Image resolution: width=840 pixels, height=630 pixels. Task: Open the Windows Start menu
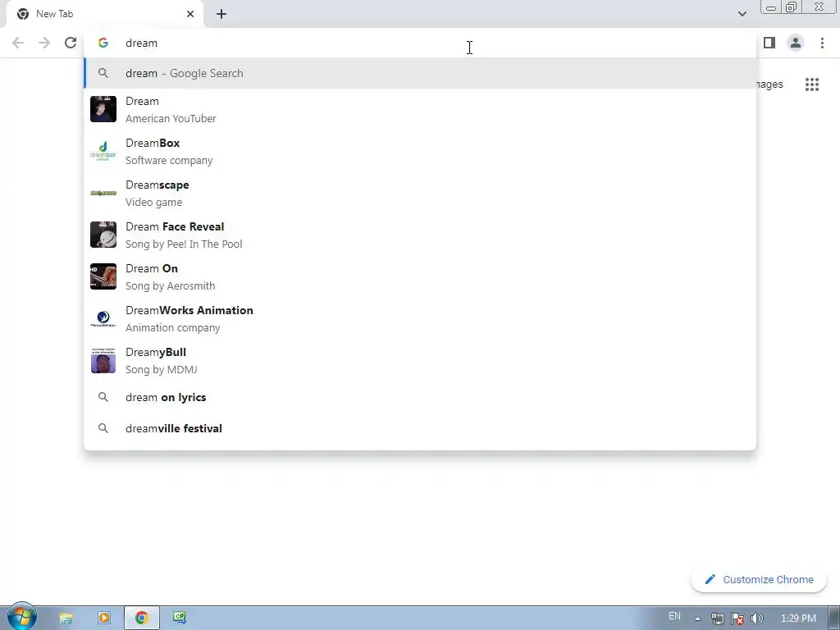coord(21,617)
